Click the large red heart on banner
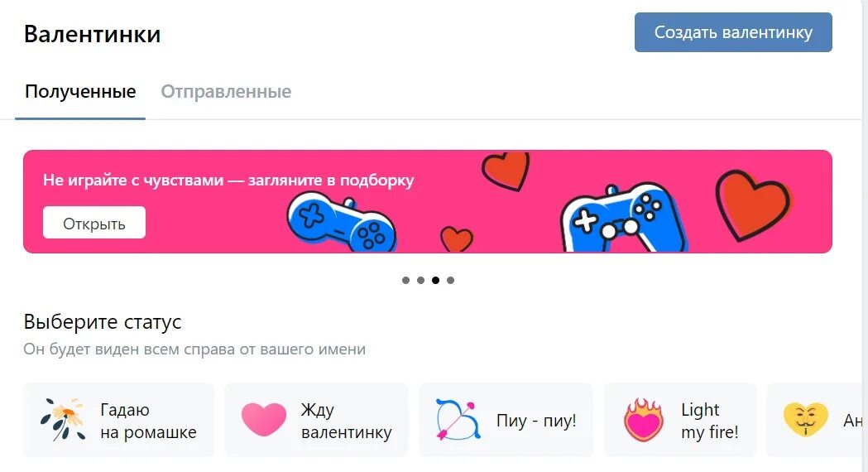 pyautogui.click(x=754, y=205)
